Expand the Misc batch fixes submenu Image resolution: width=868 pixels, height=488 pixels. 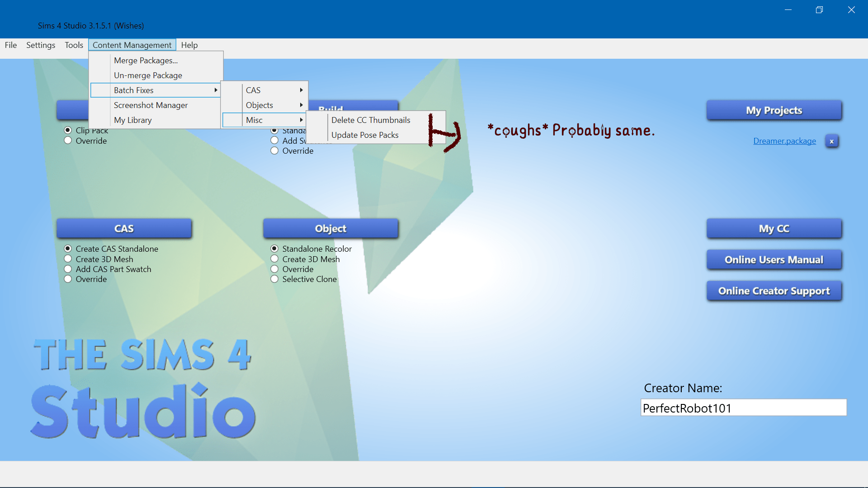(265, 120)
